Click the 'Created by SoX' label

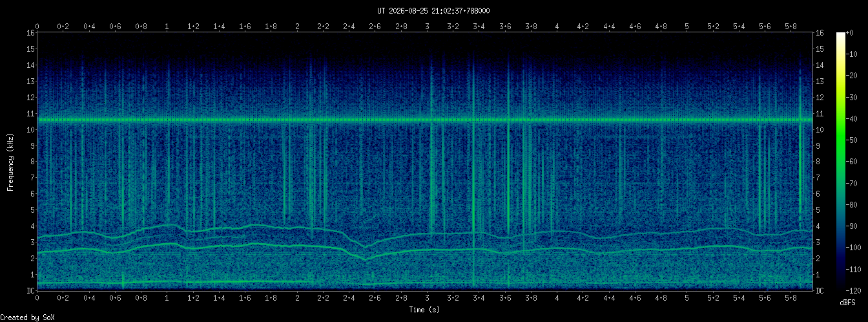coord(26,317)
